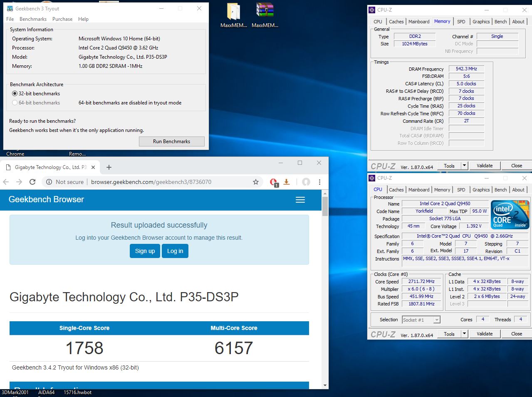Screen dimensions: 532x397
Task: Click the Core Speed 2711.72 MHz value
Action: 421,281
